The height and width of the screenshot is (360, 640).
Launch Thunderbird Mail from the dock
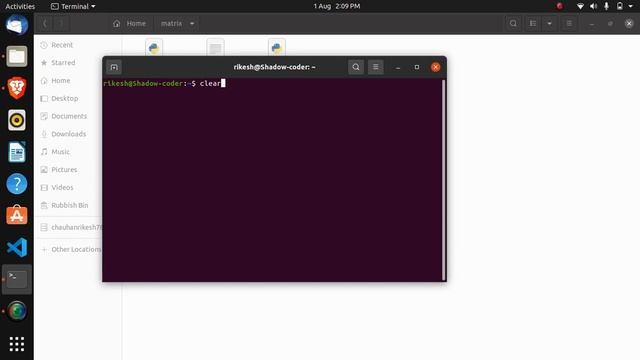point(17,24)
